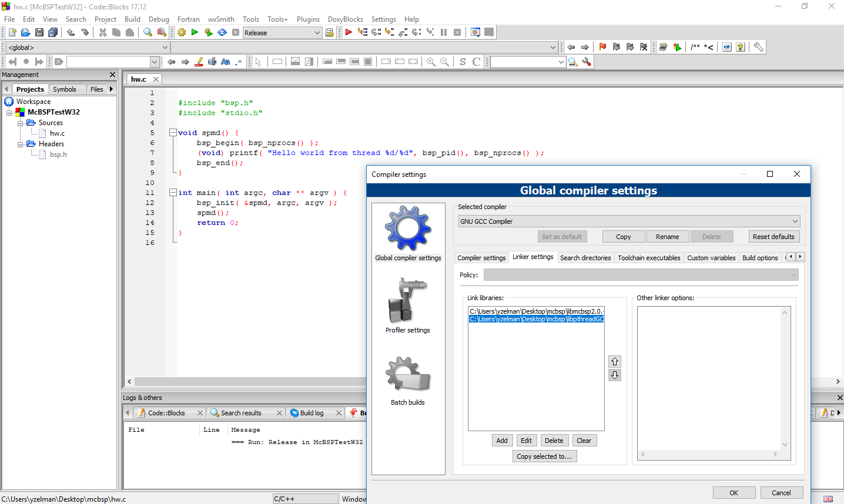The image size is (844, 504).
Task: Run the program with green play icon
Action: (195, 32)
